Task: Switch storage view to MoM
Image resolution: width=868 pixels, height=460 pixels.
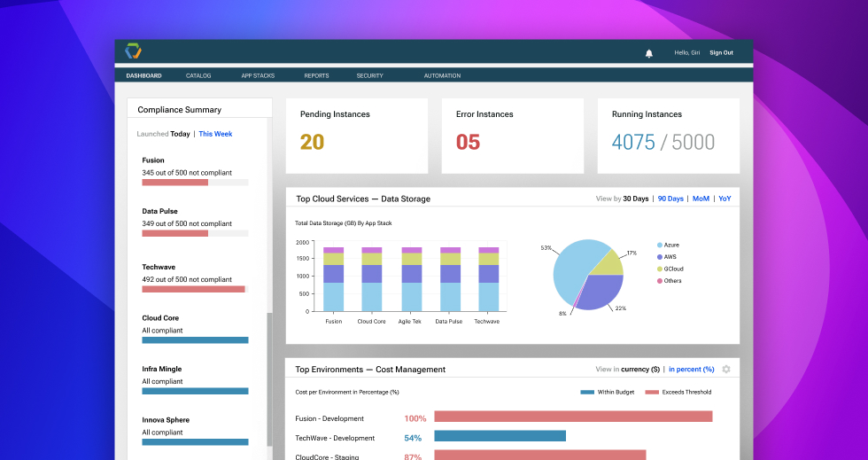Action: pyautogui.click(x=701, y=199)
